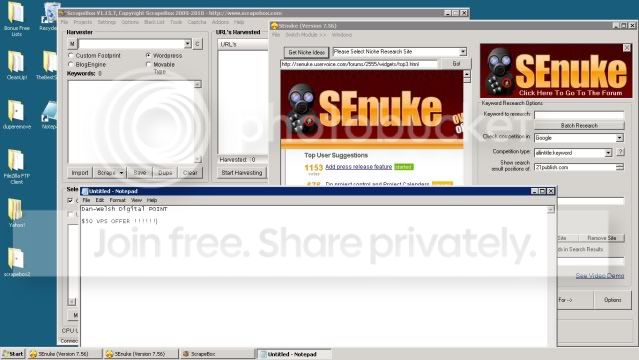Screen dimensions: 639x360
Task: Open the ScrapeBox Settings menu
Action: pos(107,22)
